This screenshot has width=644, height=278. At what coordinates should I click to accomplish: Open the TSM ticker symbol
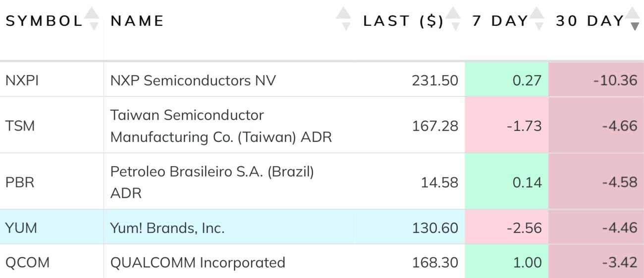pos(20,126)
